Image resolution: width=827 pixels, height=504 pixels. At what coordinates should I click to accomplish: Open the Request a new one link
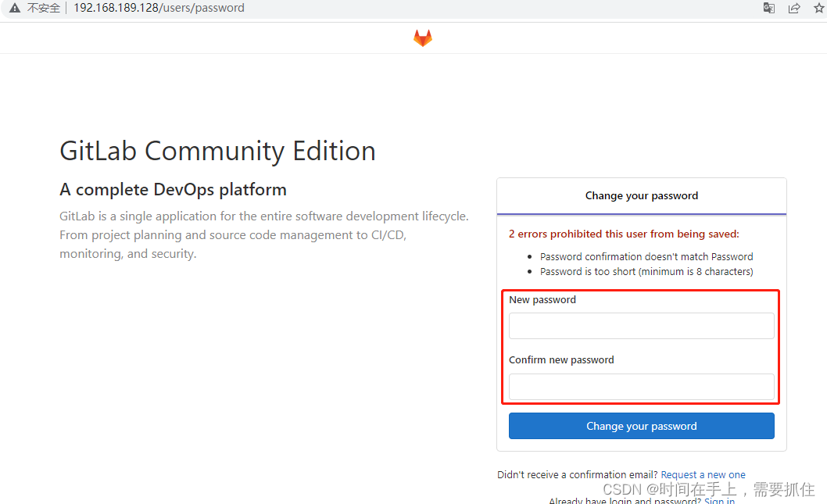pyautogui.click(x=703, y=474)
